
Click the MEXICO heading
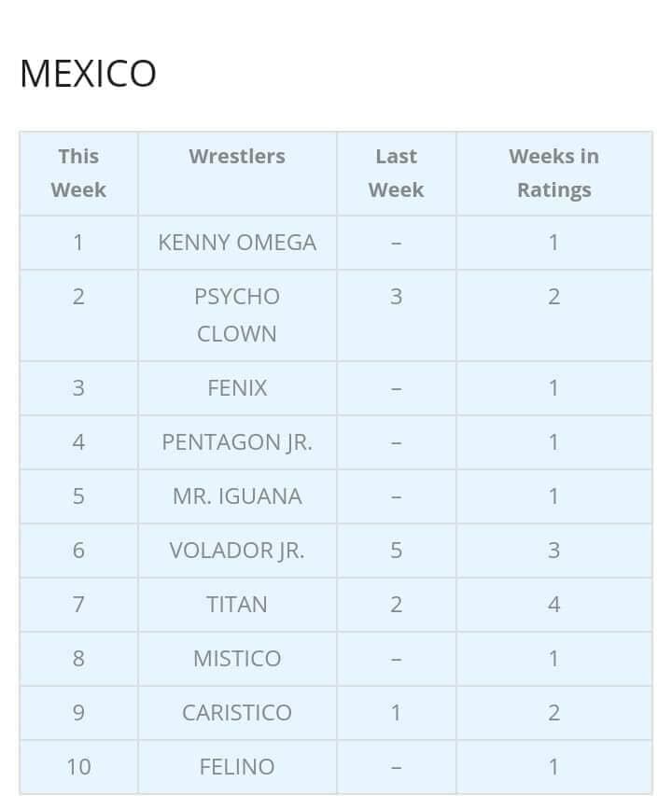(88, 74)
